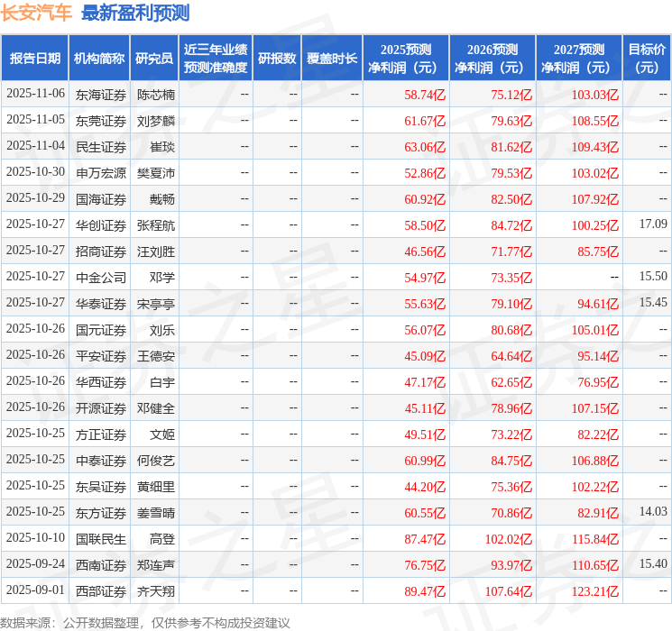Click the target price 17.09
This screenshot has height=631, width=672.
(x=653, y=224)
